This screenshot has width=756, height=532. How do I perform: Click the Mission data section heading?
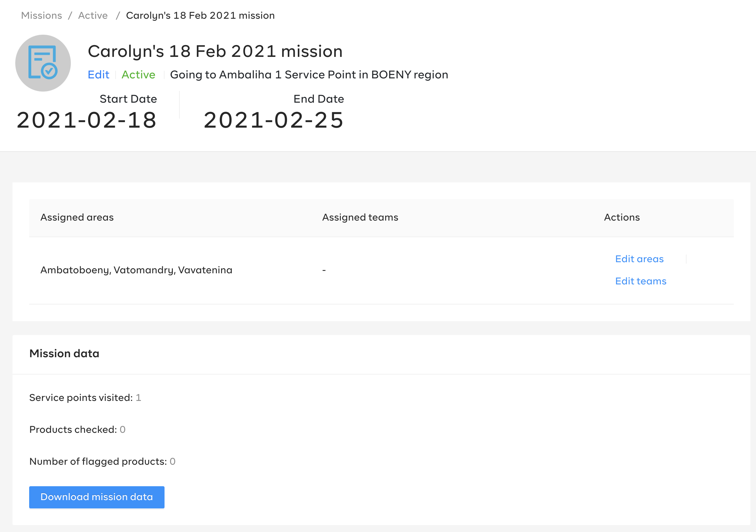(x=64, y=353)
